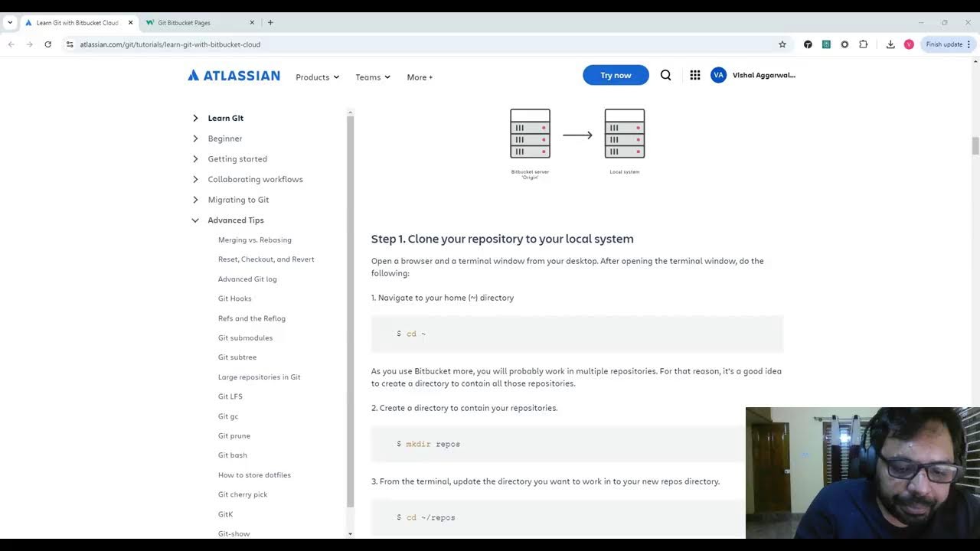The width and height of the screenshot is (980, 551).
Task: Open Git cherry pick article
Action: (x=243, y=494)
